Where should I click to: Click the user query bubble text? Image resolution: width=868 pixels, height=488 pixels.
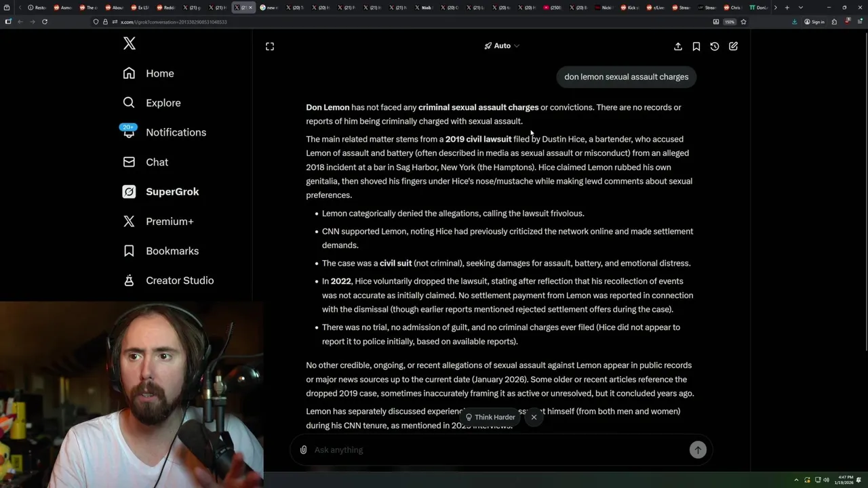pos(626,77)
